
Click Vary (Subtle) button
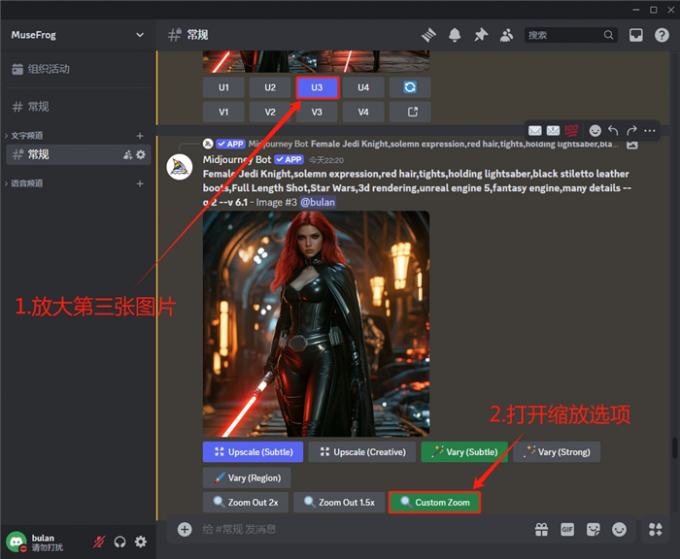[x=464, y=452]
